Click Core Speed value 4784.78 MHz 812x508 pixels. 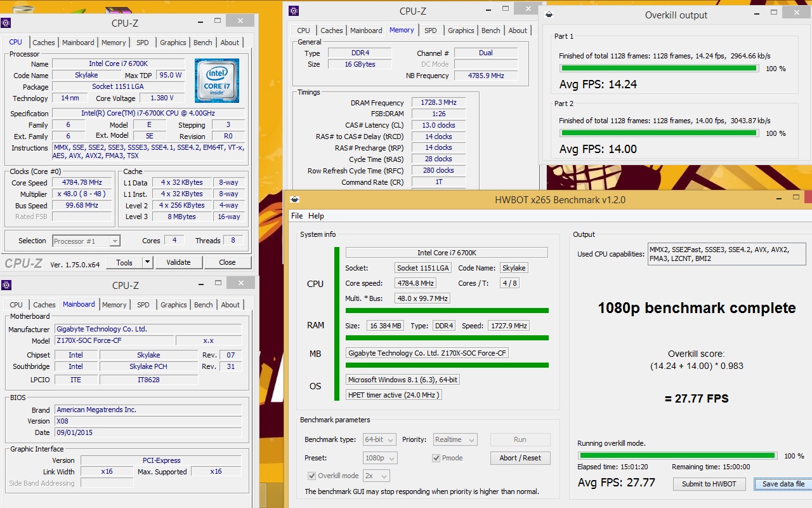[x=82, y=183]
